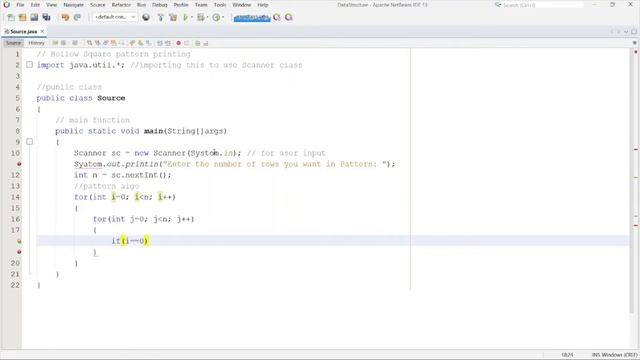The width and height of the screenshot is (640, 360).
Task: Toggle Rectangular Selection mode
Action: [122, 43]
